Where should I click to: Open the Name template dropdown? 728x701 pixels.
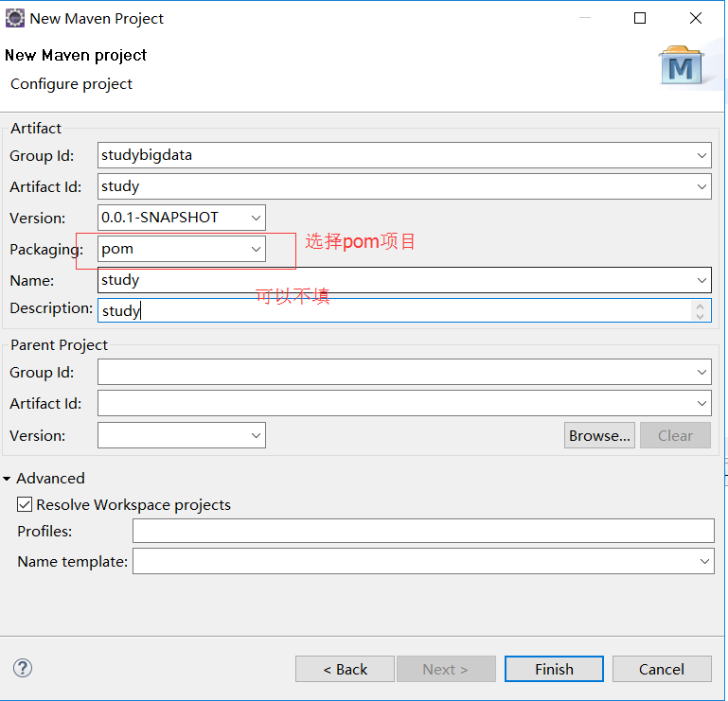(x=704, y=561)
